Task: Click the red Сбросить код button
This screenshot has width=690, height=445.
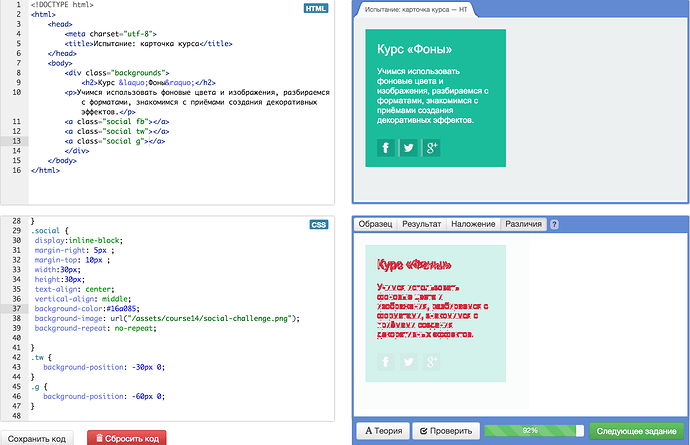Action: point(127,438)
